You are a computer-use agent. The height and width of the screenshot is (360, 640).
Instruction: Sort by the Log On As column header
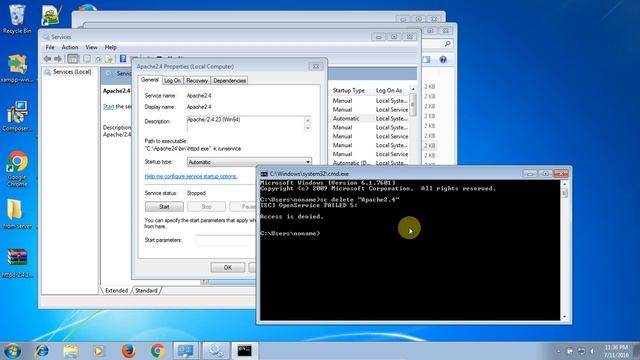(389, 90)
